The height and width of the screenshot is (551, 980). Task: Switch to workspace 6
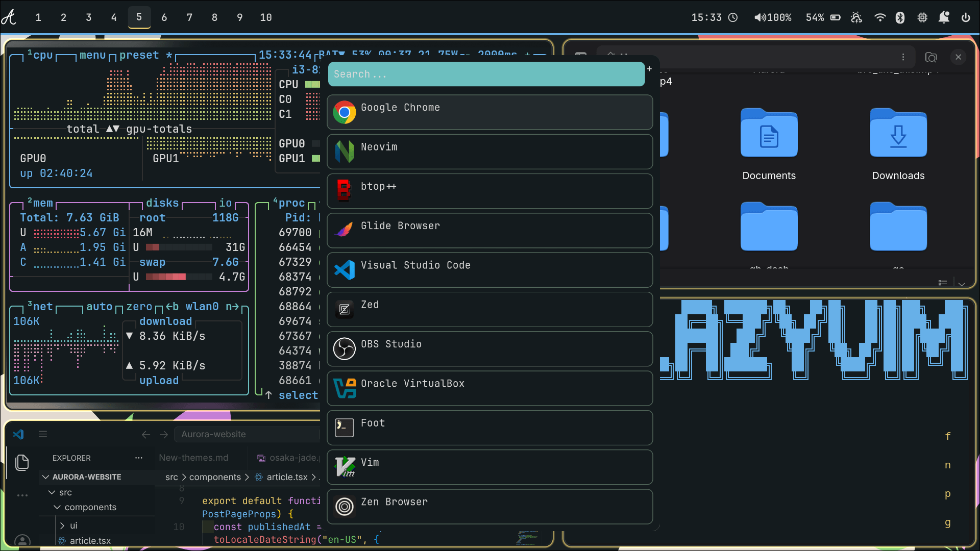pyautogui.click(x=164, y=17)
